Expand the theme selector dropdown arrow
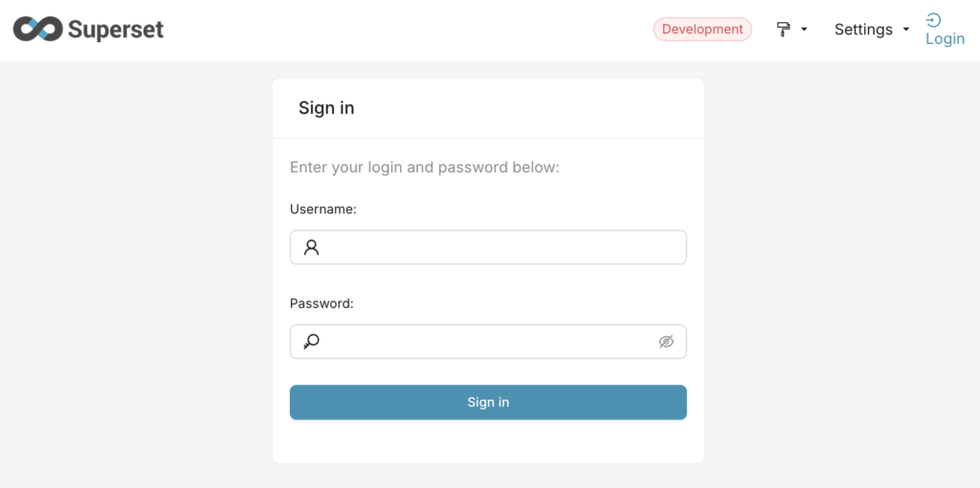980x488 pixels. point(804,30)
